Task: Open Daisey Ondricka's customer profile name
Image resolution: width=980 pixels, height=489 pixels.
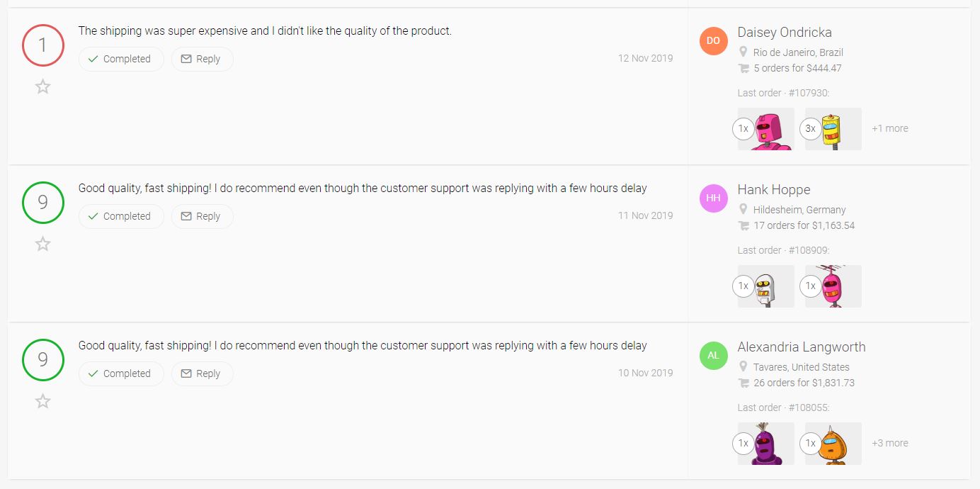Action: point(785,33)
